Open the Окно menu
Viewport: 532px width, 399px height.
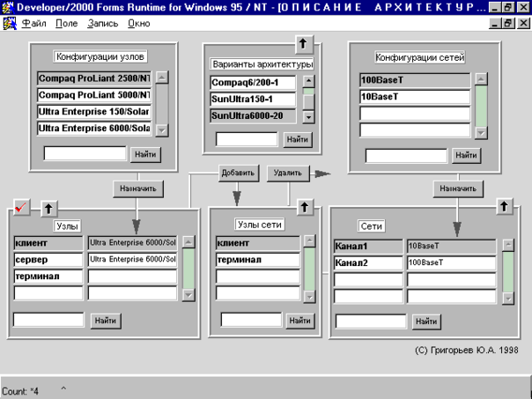tap(139, 24)
